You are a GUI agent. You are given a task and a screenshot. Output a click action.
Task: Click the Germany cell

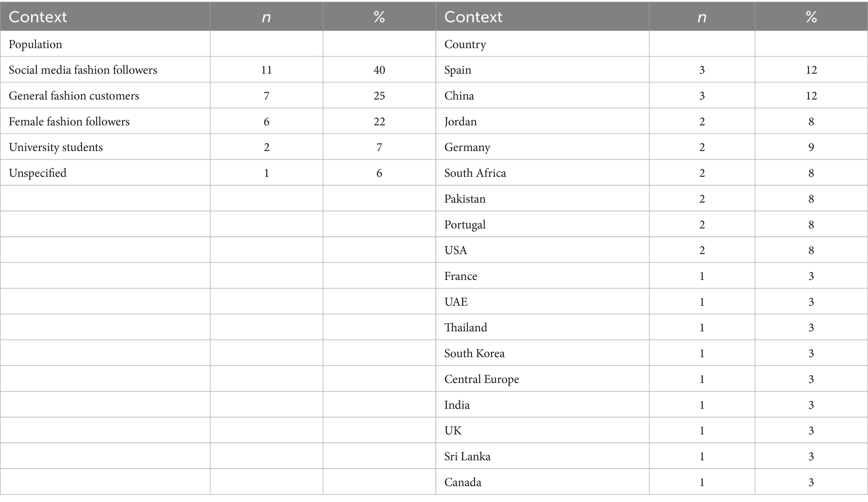coord(467,147)
